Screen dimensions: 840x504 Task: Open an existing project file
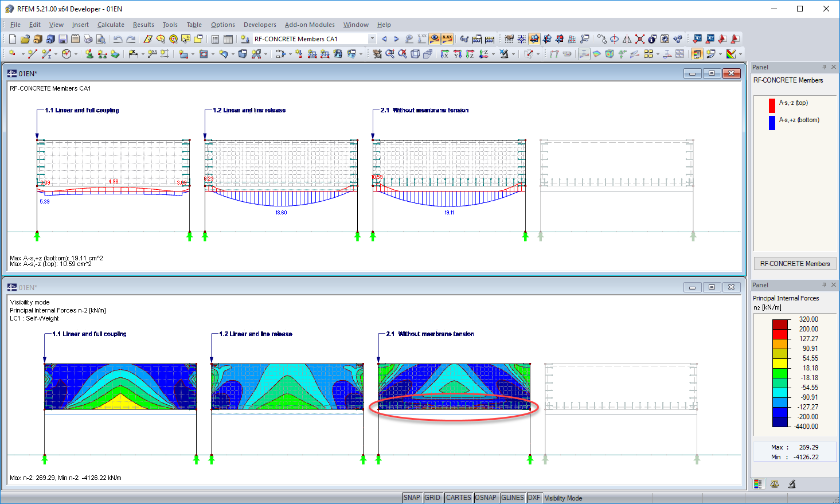[x=25, y=39]
